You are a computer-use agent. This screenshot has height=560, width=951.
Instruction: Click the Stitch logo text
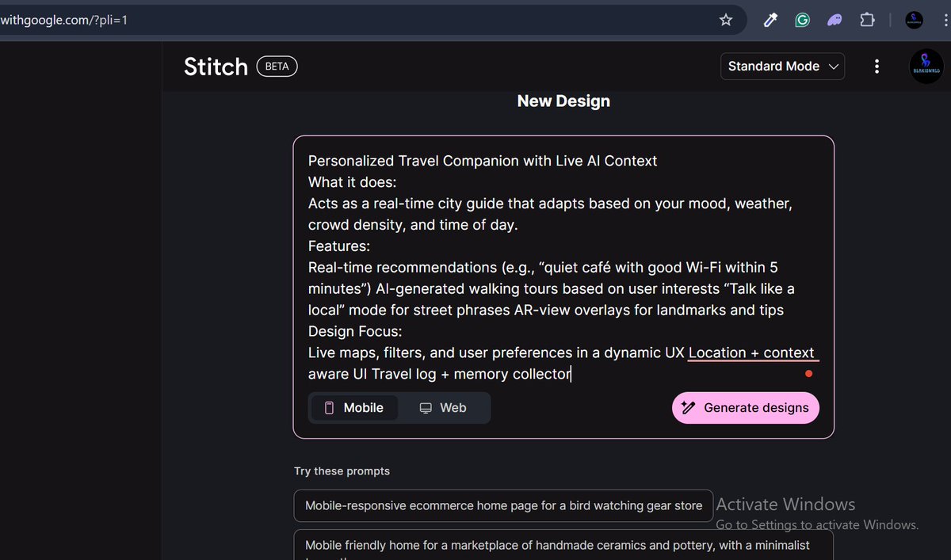(216, 67)
